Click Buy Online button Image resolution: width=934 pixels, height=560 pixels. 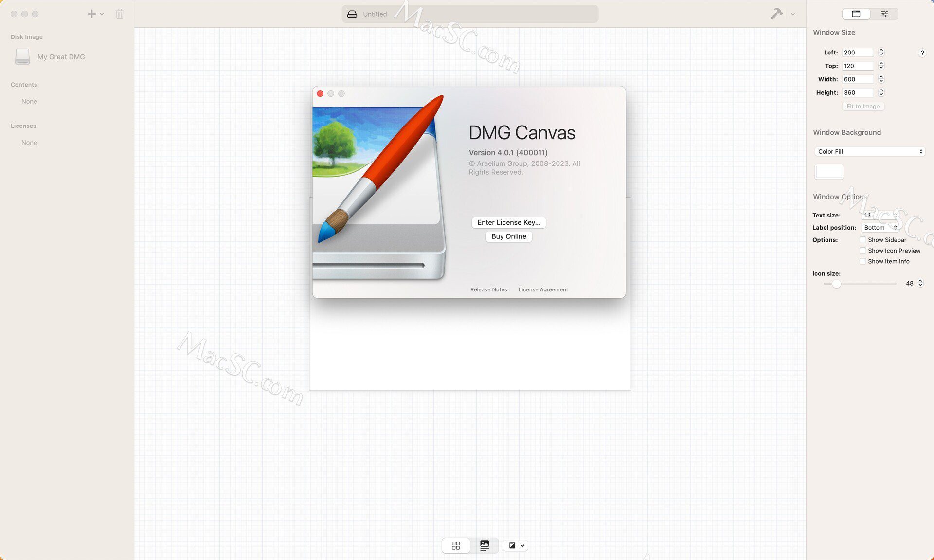click(508, 236)
